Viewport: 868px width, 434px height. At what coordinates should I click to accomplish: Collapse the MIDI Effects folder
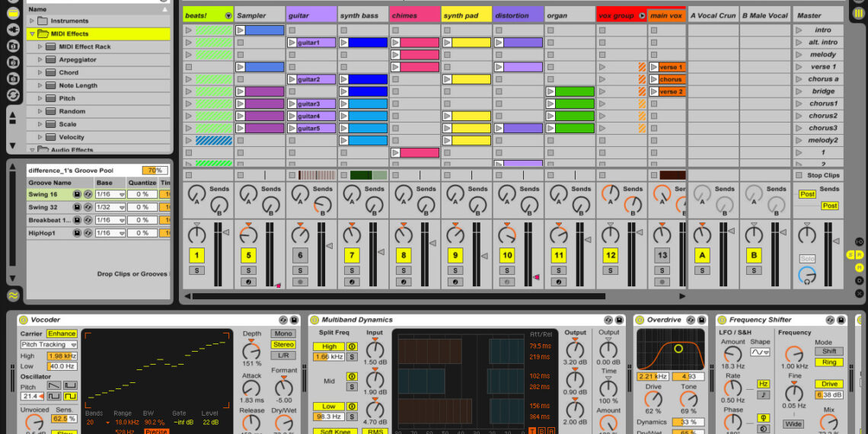pyautogui.click(x=32, y=34)
